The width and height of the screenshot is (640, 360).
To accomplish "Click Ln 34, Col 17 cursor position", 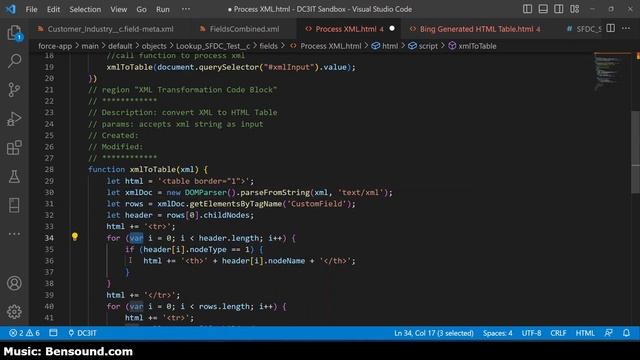I will click(x=433, y=333).
